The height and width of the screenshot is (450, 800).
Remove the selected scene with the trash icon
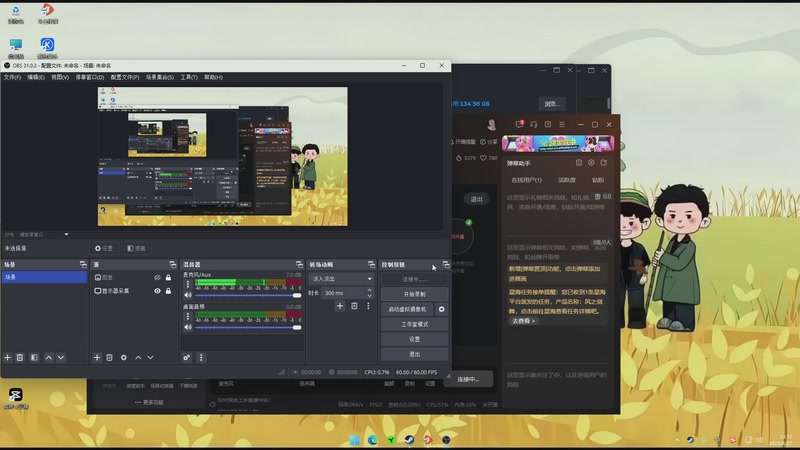pos(20,358)
